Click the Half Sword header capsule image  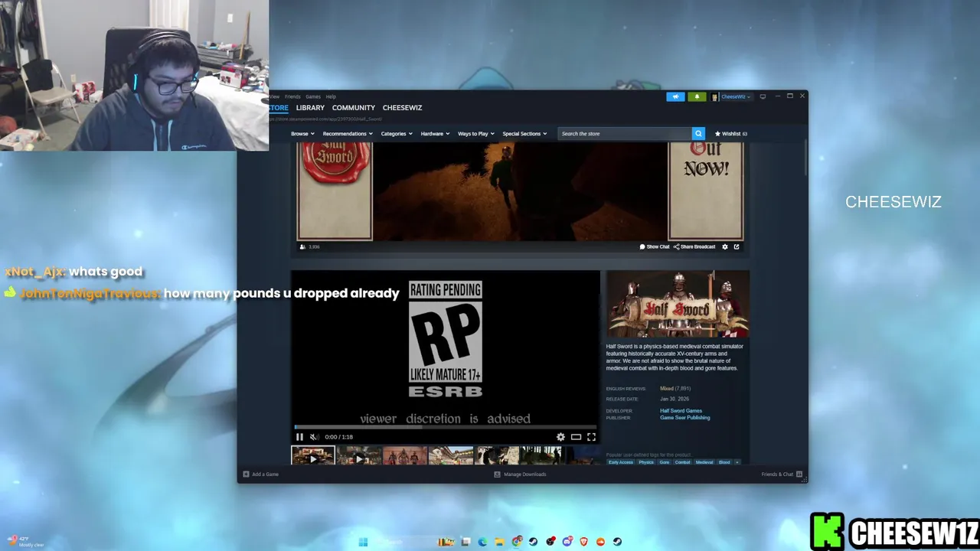pos(678,304)
